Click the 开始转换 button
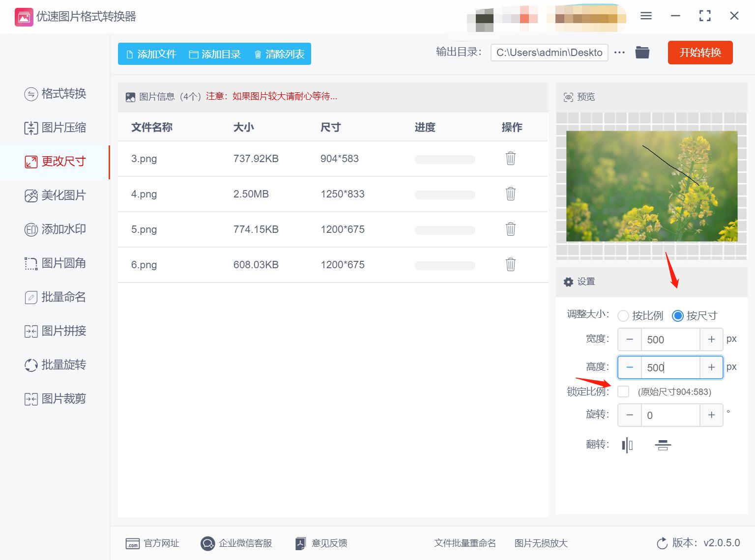Viewport: 755px width, 560px height. (x=700, y=53)
